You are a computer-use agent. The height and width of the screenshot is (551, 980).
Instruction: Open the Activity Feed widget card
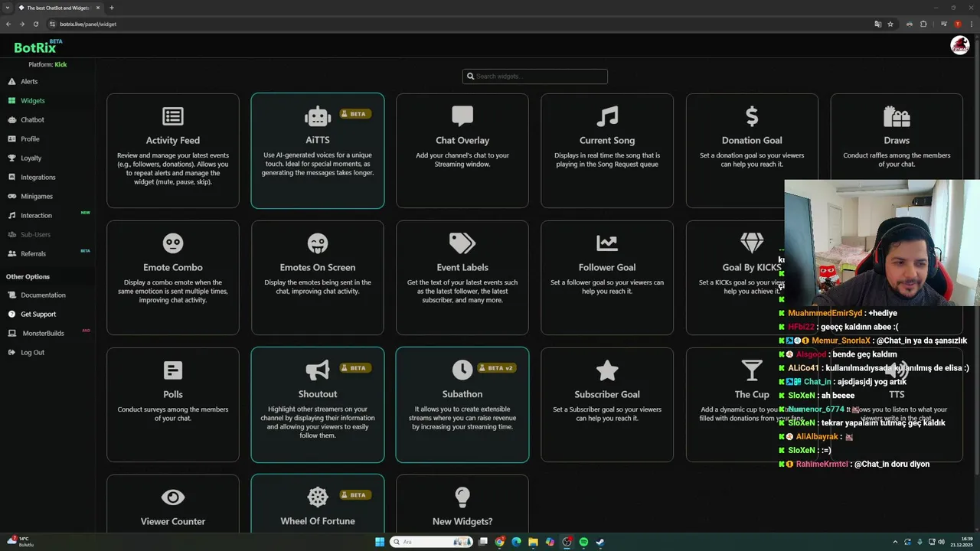(172, 151)
